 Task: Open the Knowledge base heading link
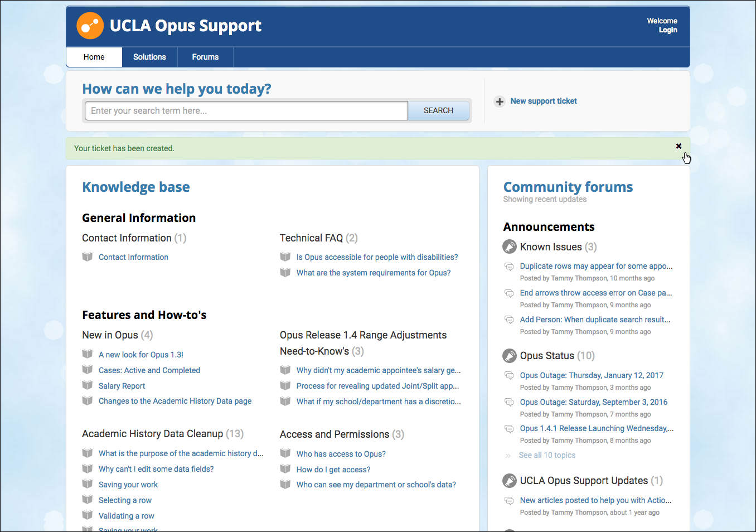coord(136,187)
